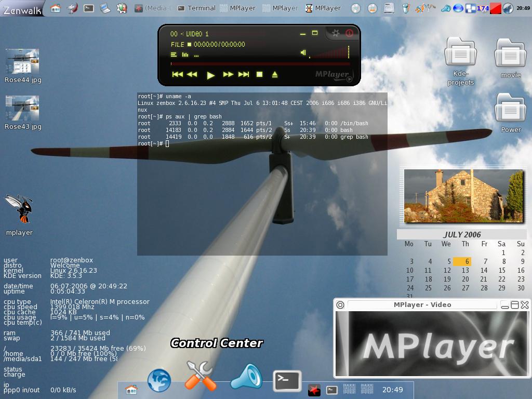Click the root@zenbox user text
532x399 pixels.
coord(72,260)
